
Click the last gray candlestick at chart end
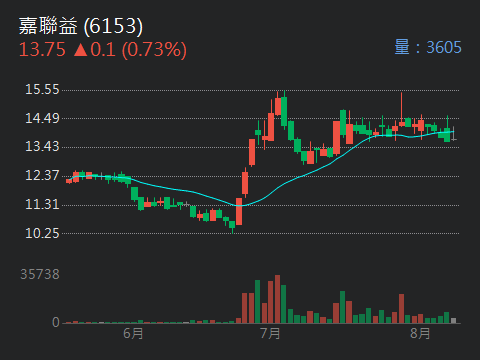(453, 133)
